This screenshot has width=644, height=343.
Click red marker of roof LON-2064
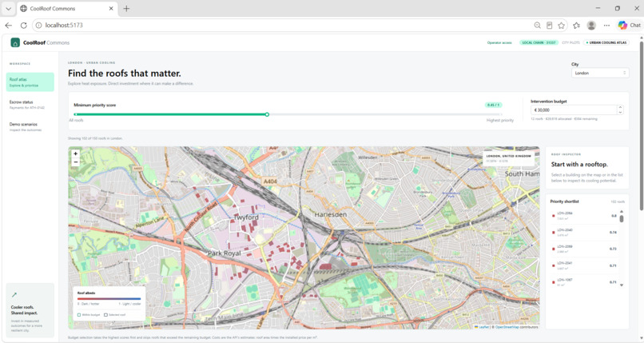coord(553,216)
